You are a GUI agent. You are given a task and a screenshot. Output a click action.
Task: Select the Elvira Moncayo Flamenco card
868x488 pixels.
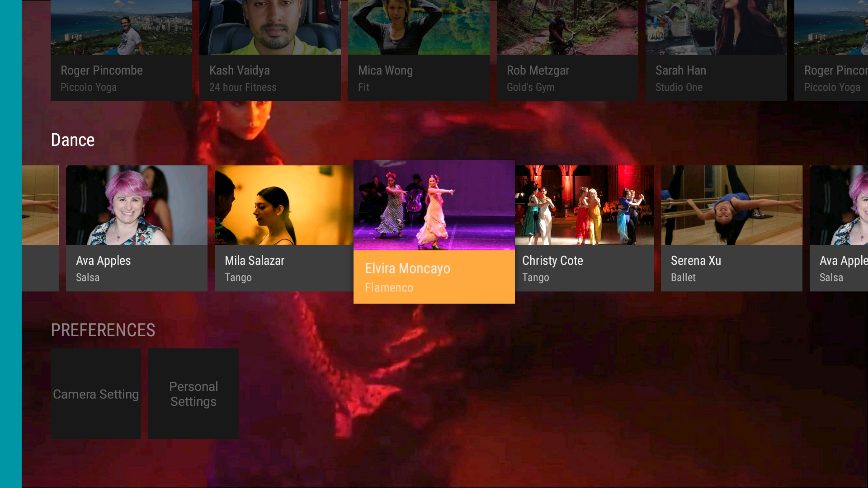point(434,277)
